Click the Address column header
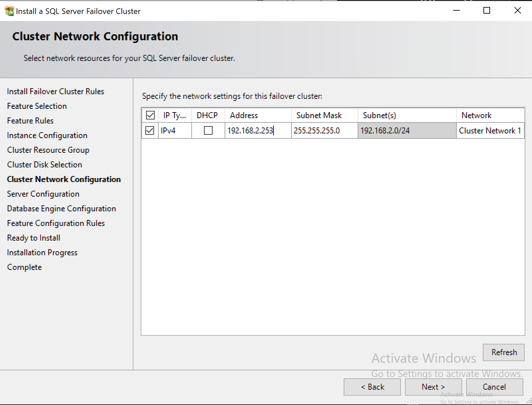This screenshot has width=532, height=405. [244, 115]
